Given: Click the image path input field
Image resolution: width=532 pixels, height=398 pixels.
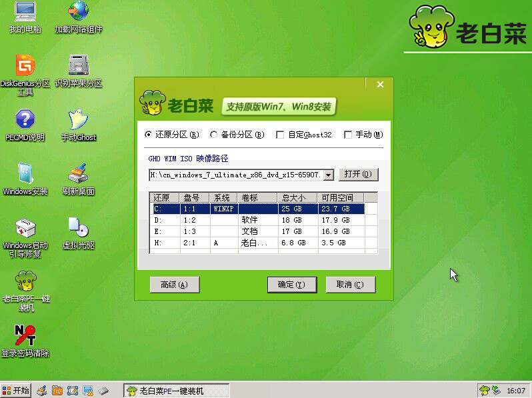Looking at the screenshot, I should coord(236,175).
